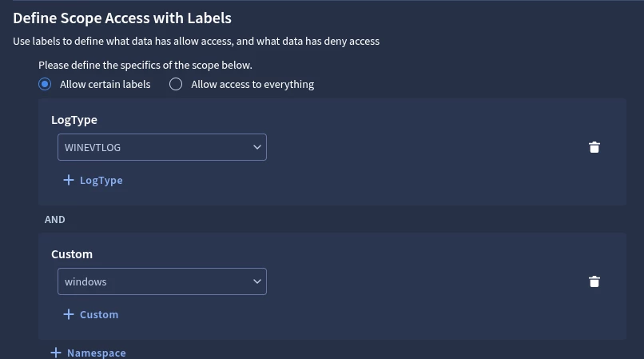Select the Allow certain labels radio
The width and height of the screenshot is (644, 359).
click(45, 84)
